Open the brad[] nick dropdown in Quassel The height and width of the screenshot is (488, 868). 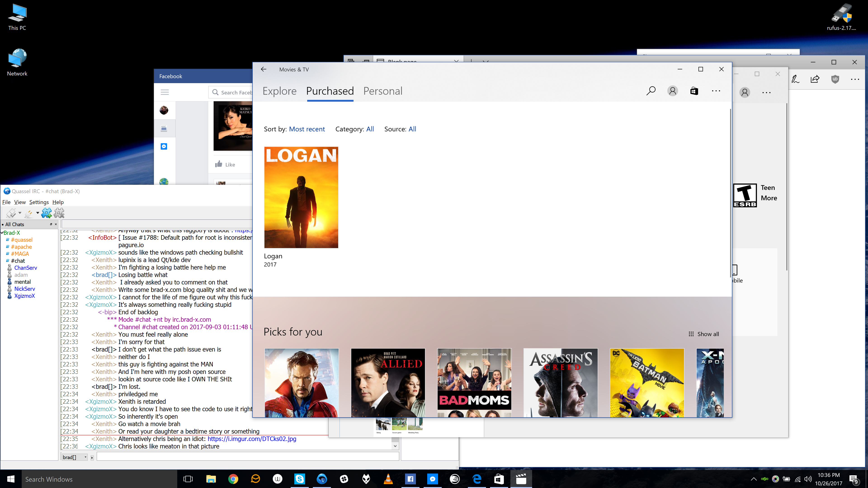(x=74, y=457)
